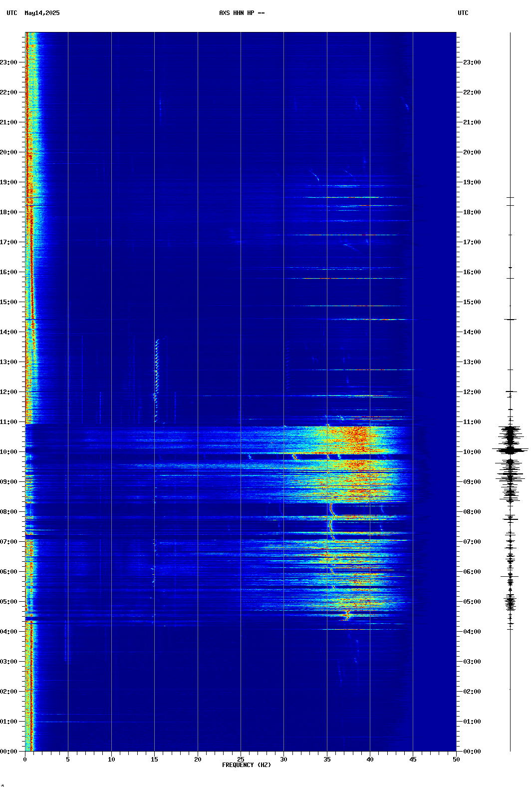Click the frequency tick label '35'

(x=327, y=760)
